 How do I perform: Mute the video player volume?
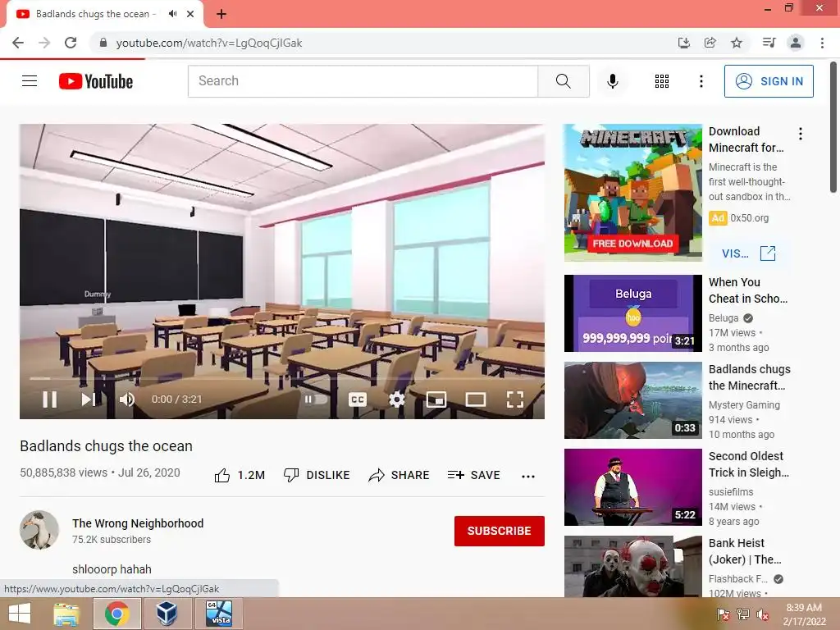[x=127, y=399]
